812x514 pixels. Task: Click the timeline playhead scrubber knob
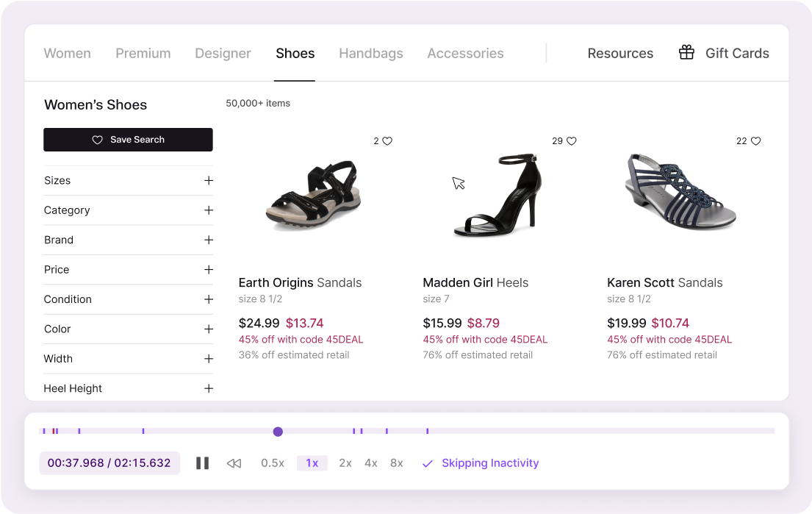coord(278,432)
